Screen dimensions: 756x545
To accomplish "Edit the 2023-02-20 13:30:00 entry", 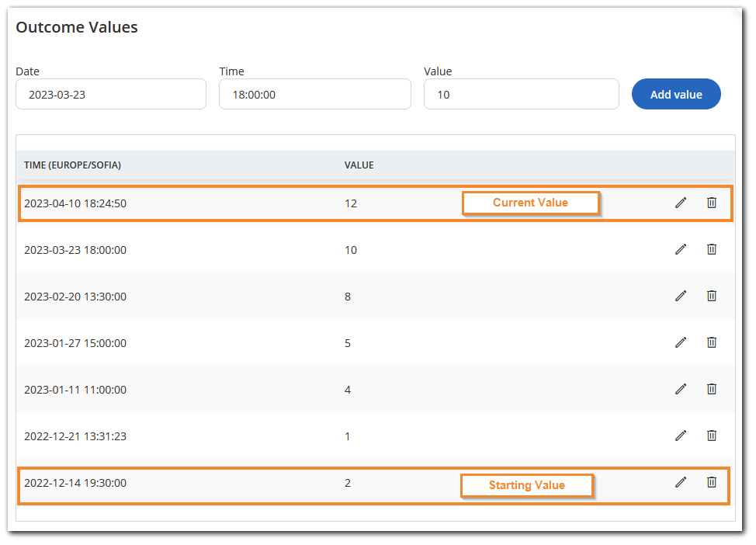I will click(680, 296).
